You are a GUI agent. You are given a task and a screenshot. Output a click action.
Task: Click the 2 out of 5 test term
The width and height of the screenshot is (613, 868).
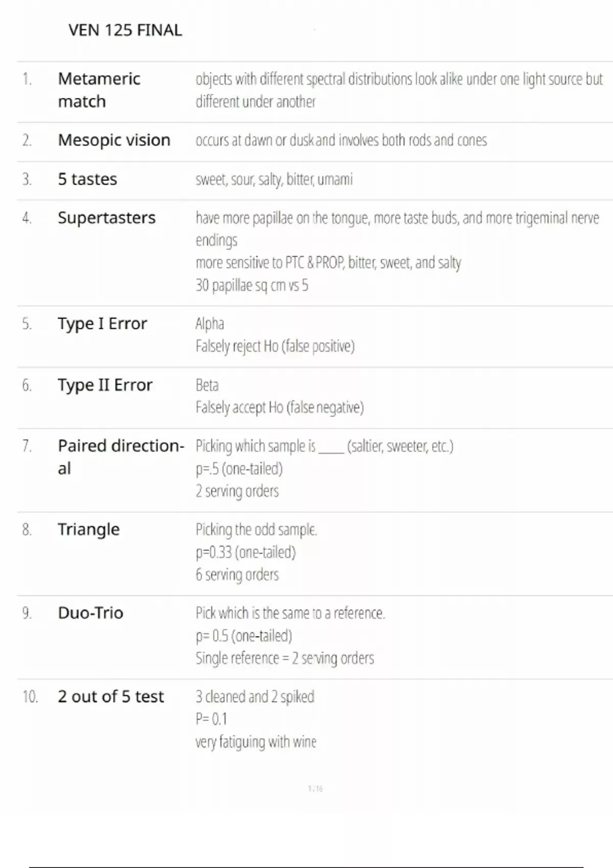coord(110,696)
